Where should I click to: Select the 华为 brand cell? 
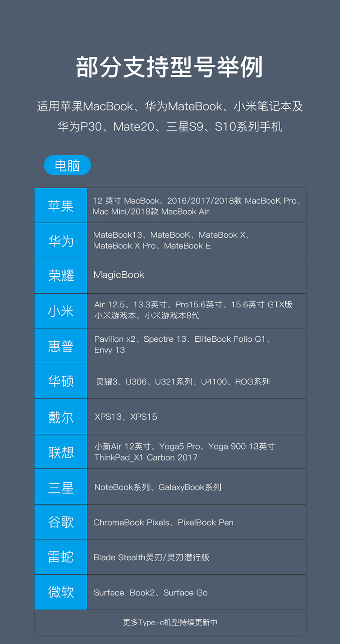pyautogui.click(x=61, y=241)
